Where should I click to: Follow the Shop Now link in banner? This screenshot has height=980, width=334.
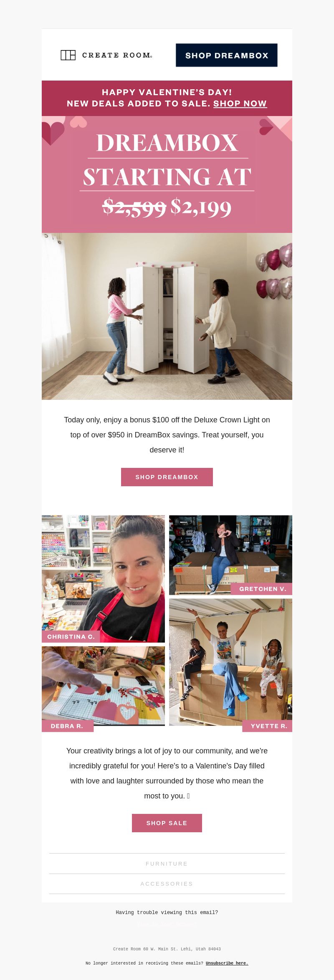(240, 104)
